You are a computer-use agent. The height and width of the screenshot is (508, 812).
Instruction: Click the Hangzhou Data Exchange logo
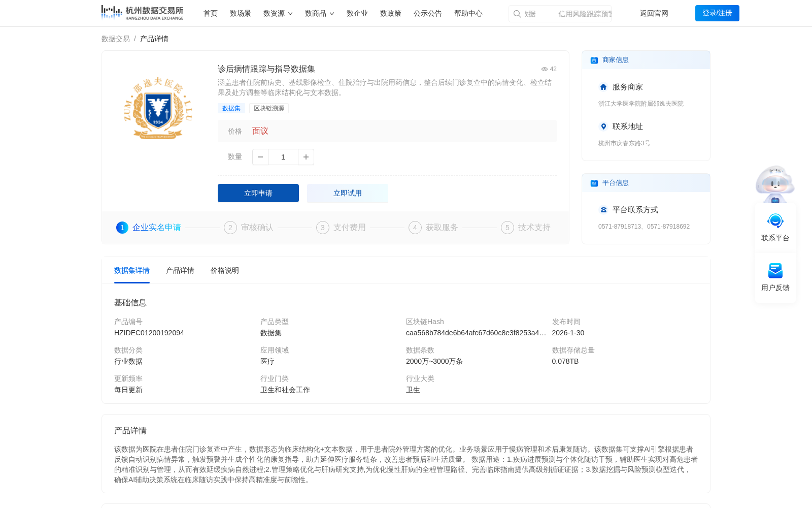tap(142, 13)
